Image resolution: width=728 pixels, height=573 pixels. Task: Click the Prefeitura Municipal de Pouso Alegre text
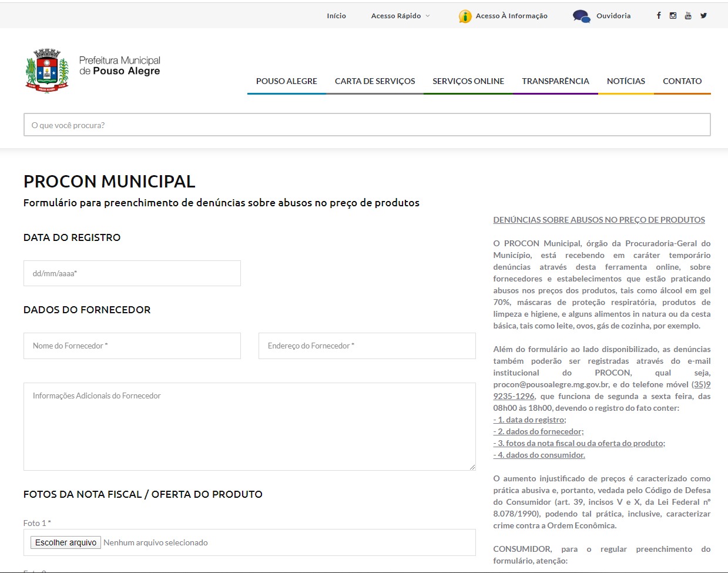coord(120,66)
